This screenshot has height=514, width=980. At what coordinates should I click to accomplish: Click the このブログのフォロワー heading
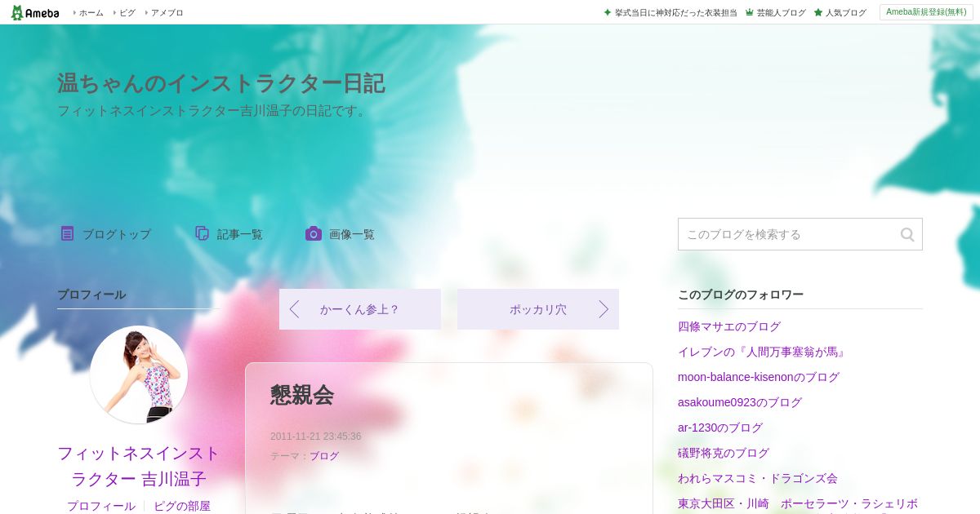point(741,295)
